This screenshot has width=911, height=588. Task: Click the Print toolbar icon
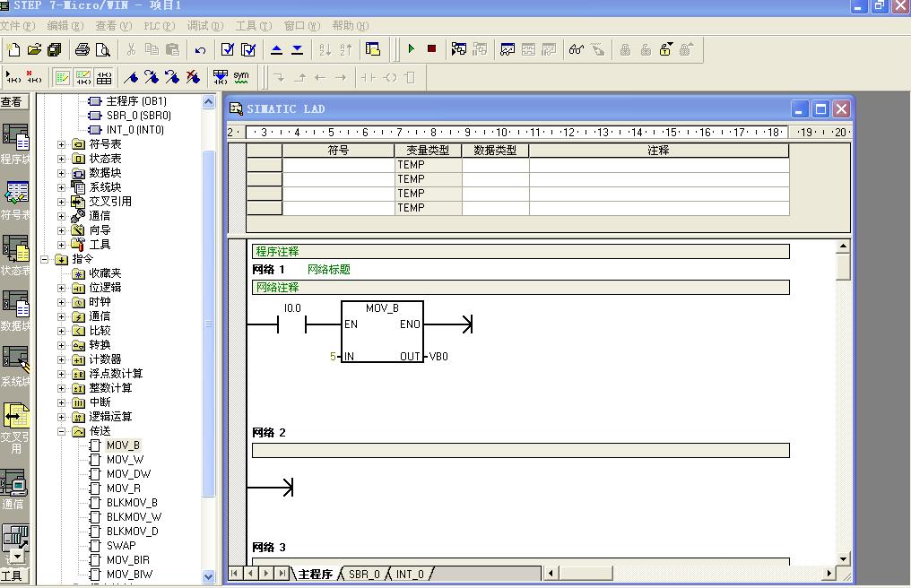click(82, 49)
